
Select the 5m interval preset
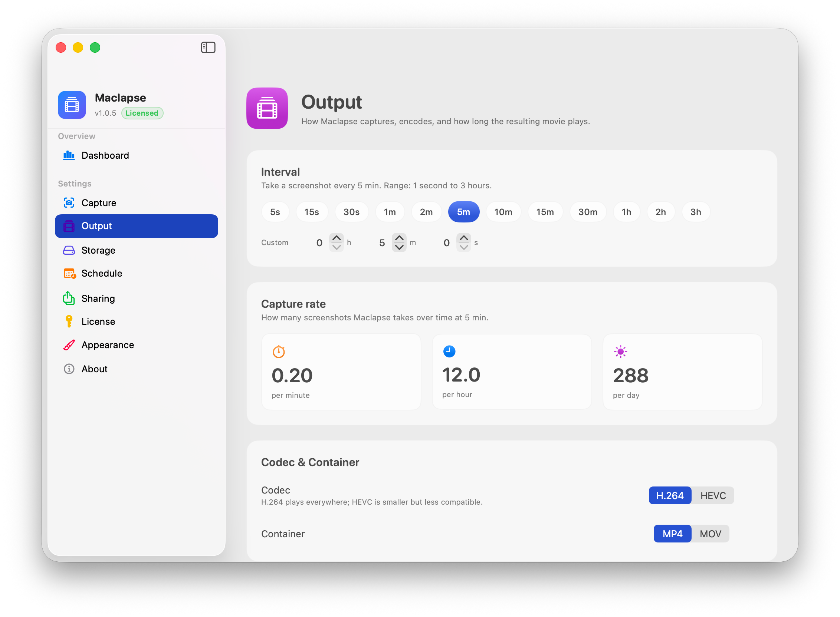click(463, 212)
